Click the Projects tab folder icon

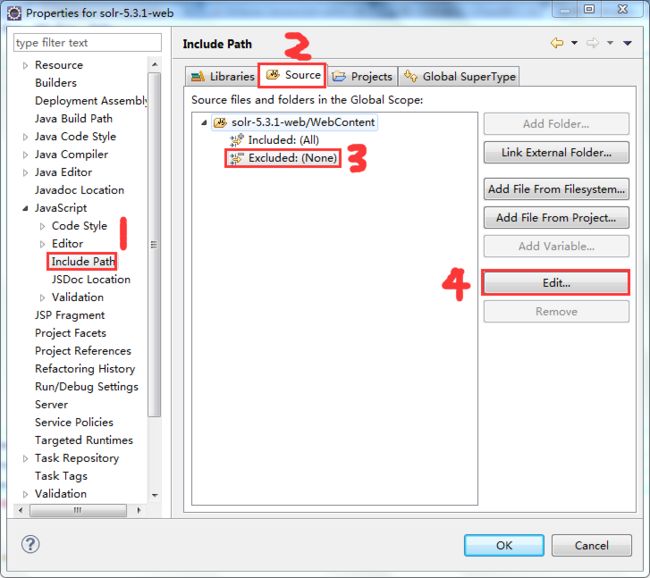point(339,76)
